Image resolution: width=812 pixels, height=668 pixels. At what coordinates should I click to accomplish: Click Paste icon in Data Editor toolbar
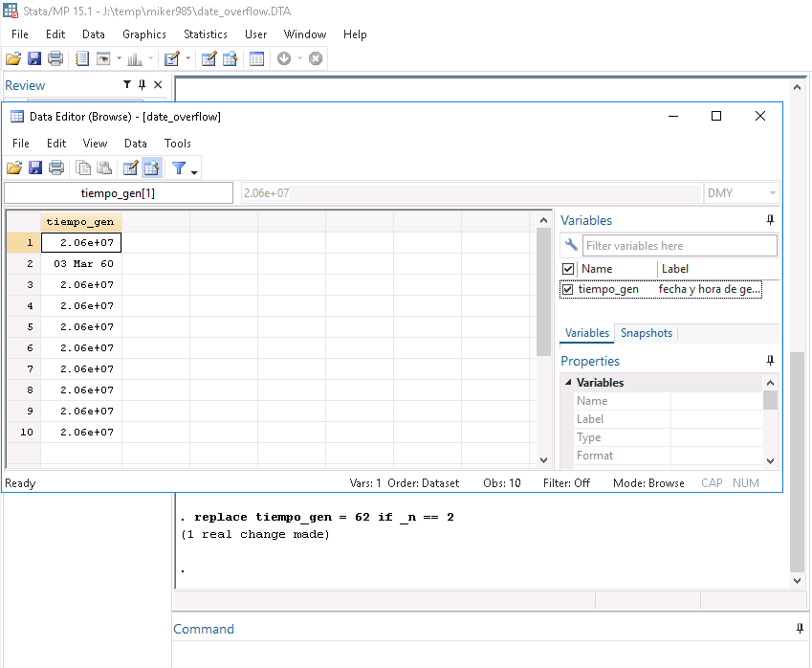(x=104, y=167)
